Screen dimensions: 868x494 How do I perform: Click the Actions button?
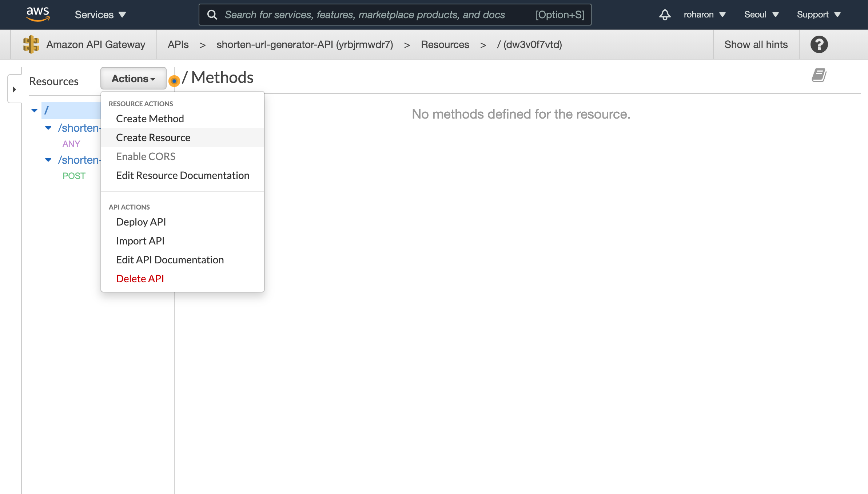(133, 79)
